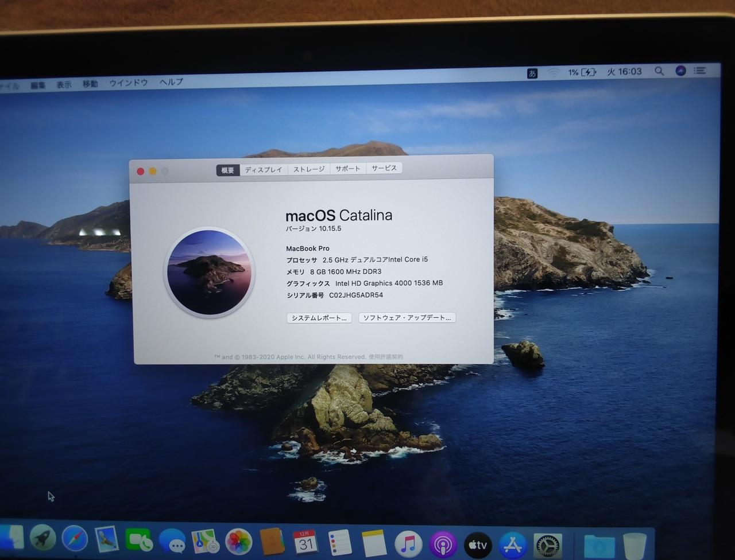Launch Safari from the Dock
The image size is (735, 560).
[75, 539]
